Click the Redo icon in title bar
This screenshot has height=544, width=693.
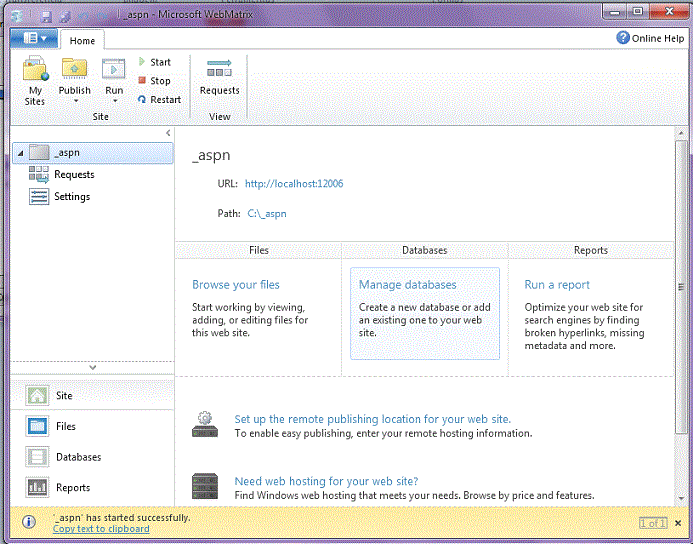click(103, 16)
